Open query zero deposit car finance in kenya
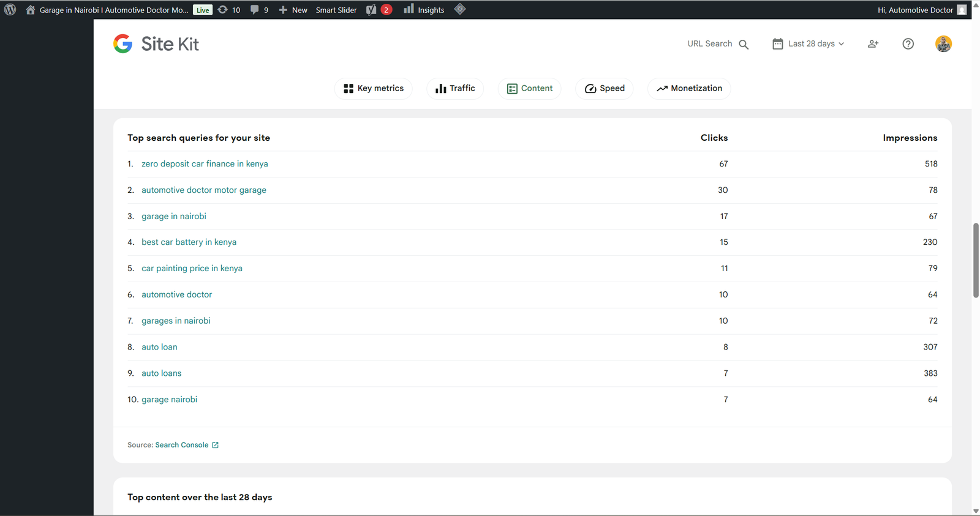The image size is (980, 516). coord(205,164)
